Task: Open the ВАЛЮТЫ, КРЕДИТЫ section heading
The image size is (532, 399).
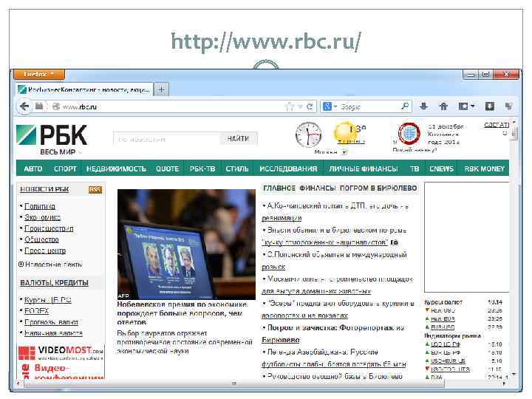Action: [54, 282]
